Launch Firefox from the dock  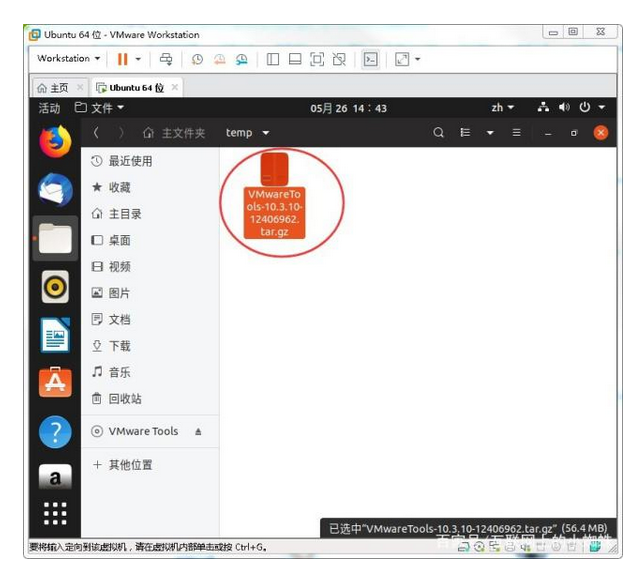coord(55,141)
